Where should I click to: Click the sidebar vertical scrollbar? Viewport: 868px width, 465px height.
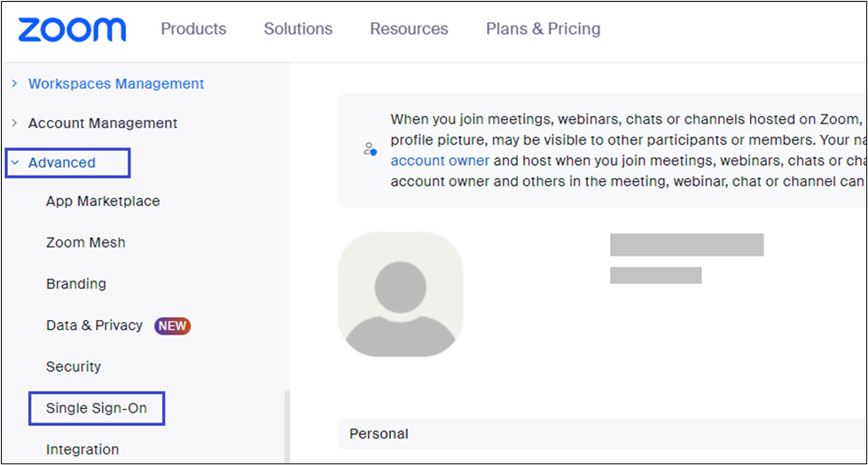285,426
